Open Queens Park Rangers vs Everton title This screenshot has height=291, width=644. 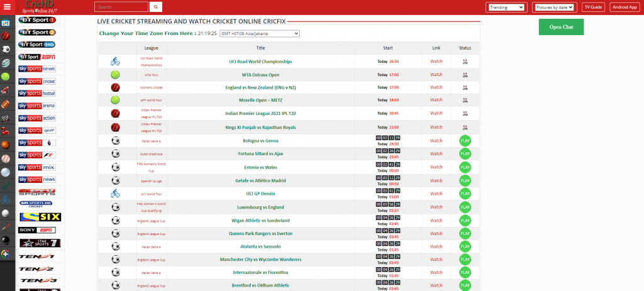(x=260, y=234)
